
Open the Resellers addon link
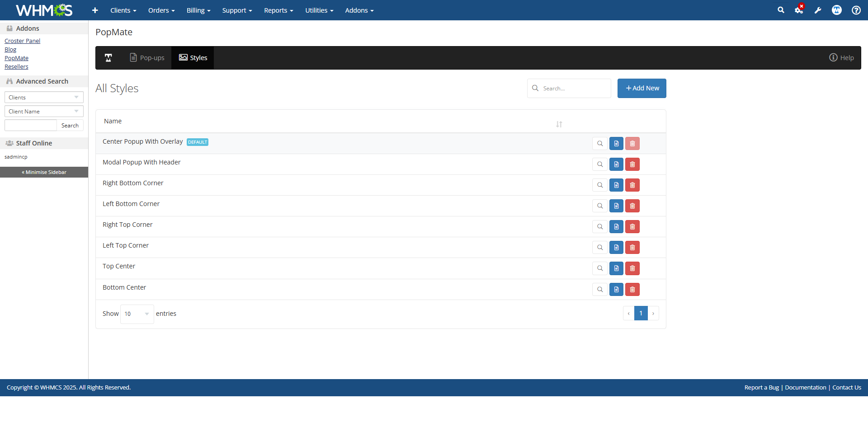tap(16, 66)
